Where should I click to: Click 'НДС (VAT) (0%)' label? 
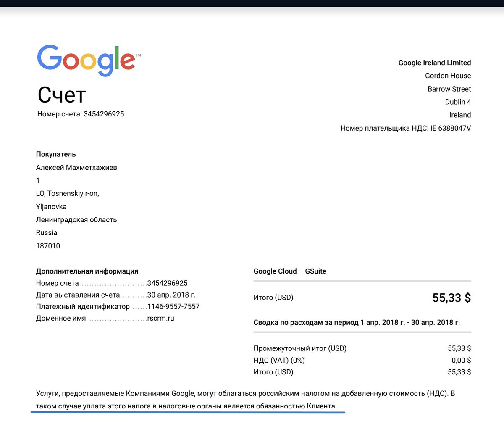coord(279,360)
